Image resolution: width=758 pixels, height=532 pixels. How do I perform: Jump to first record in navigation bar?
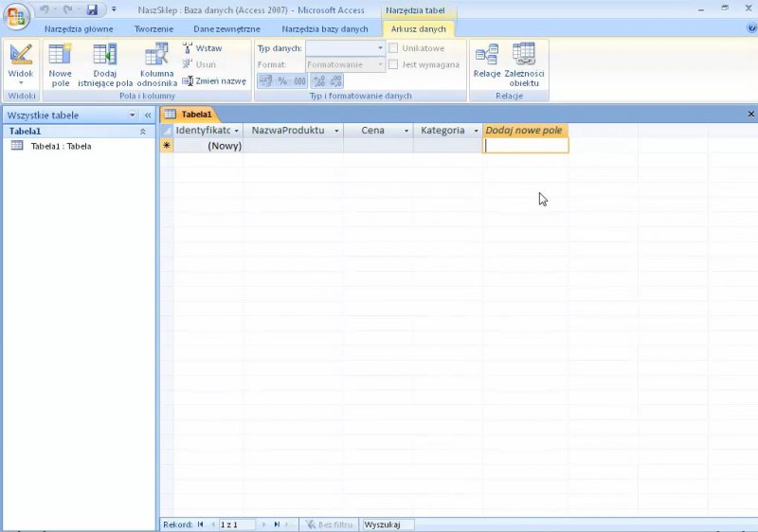click(201, 523)
